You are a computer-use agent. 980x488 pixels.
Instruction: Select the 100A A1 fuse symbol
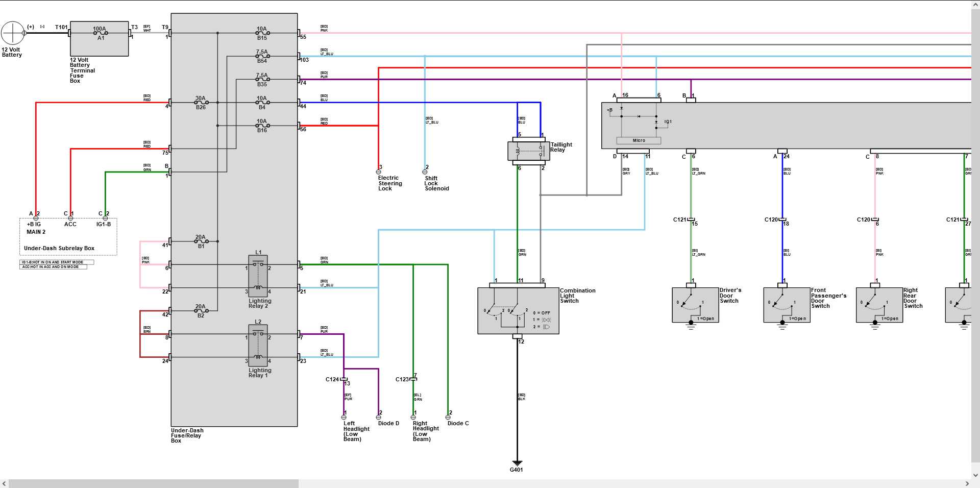(x=100, y=33)
